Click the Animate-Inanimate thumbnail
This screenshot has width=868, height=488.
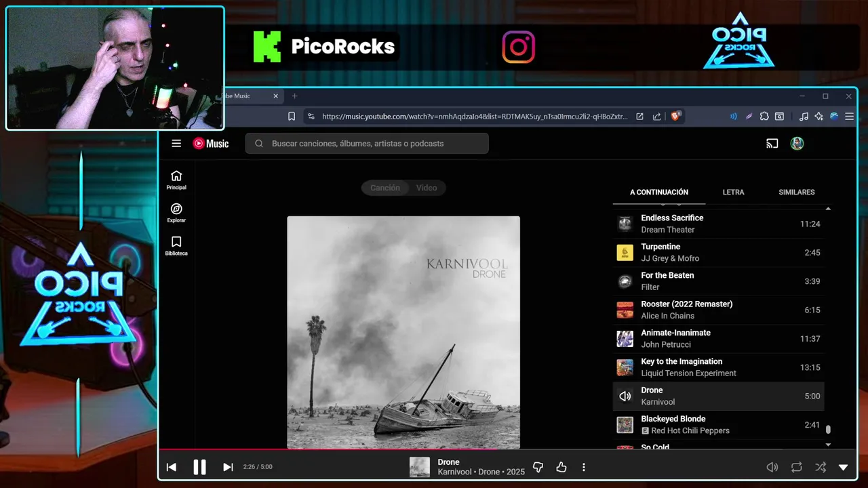[625, 338]
